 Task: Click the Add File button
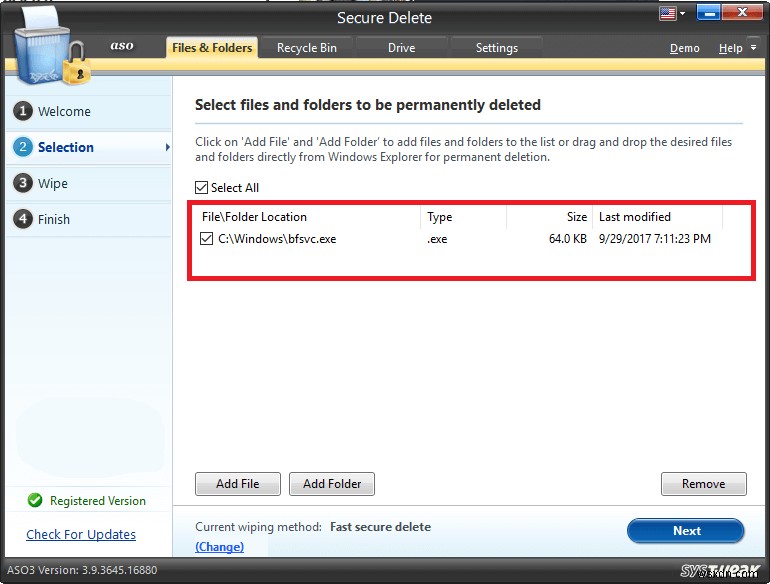tap(238, 484)
